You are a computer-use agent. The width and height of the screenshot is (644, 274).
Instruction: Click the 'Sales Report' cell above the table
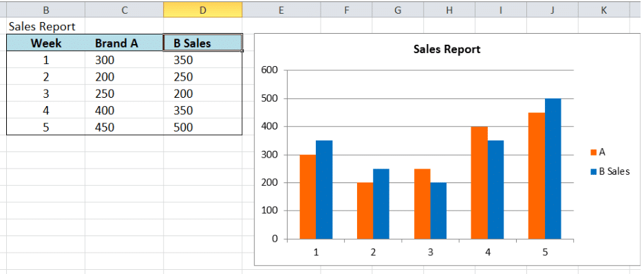click(x=46, y=26)
